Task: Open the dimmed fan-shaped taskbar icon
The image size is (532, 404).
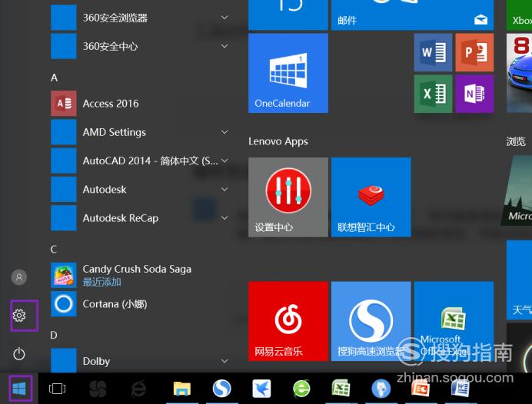Action: (x=98, y=389)
